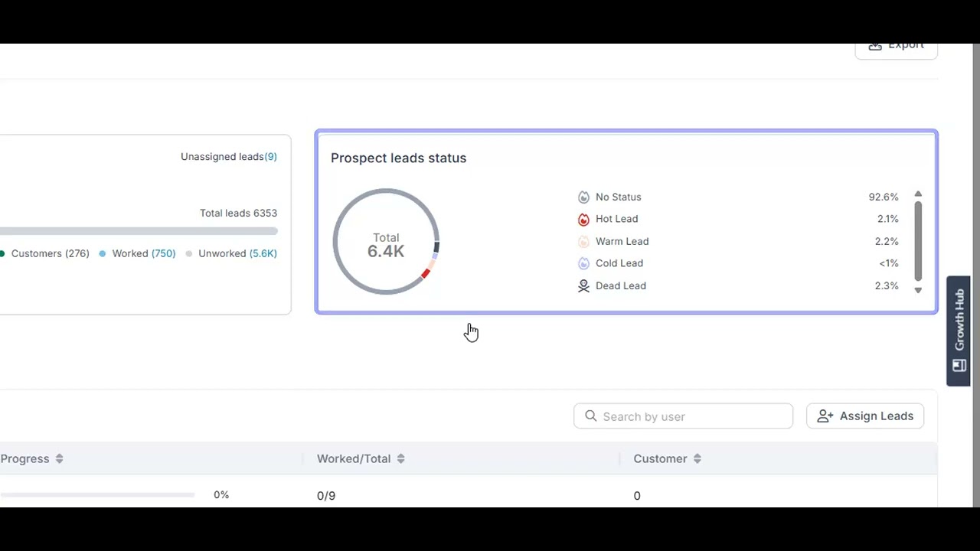The width and height of the screenshot is (980, 551).
Task: Click the 2.1% Hot Lead value
Action: [x=888, y=219]
